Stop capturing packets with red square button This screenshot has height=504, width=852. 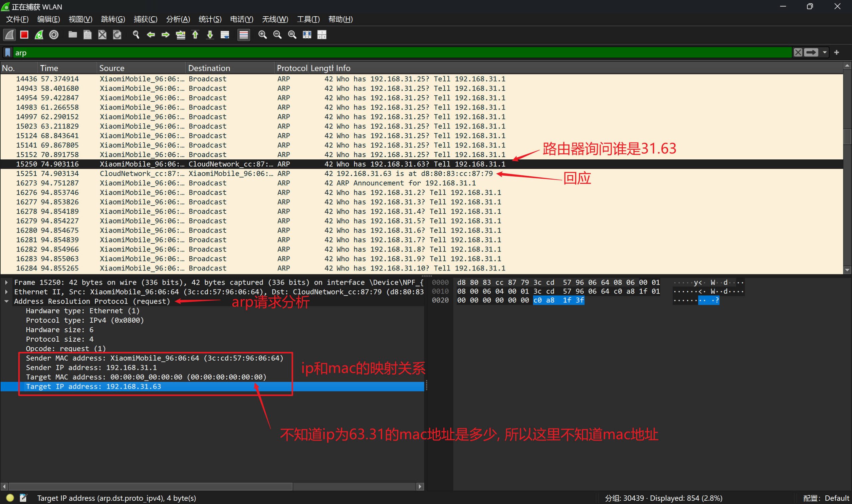click(x=24, y=35)
